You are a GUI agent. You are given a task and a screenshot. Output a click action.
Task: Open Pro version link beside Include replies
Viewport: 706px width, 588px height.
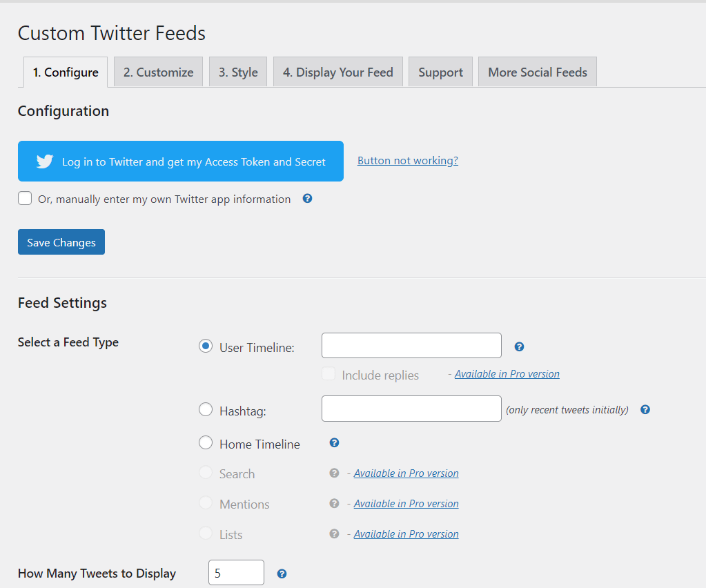click(x=507, y=374)
